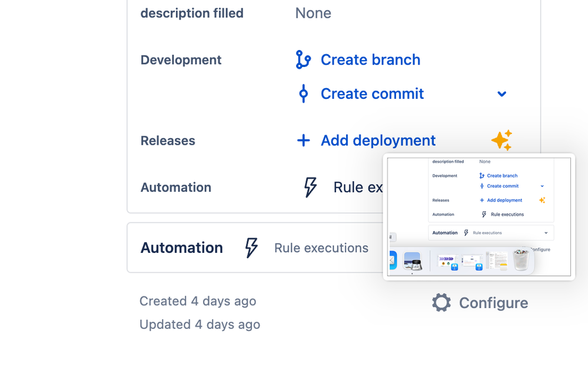This screenshot has width=588, height=391.
Task: Click the 'description filled' field label
Action: pos(192,13)
